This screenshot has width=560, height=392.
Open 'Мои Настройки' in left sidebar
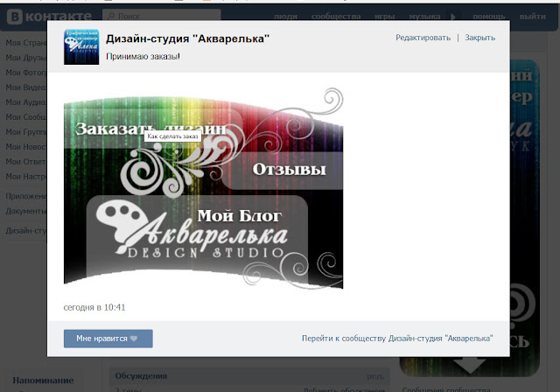point(26,177)
